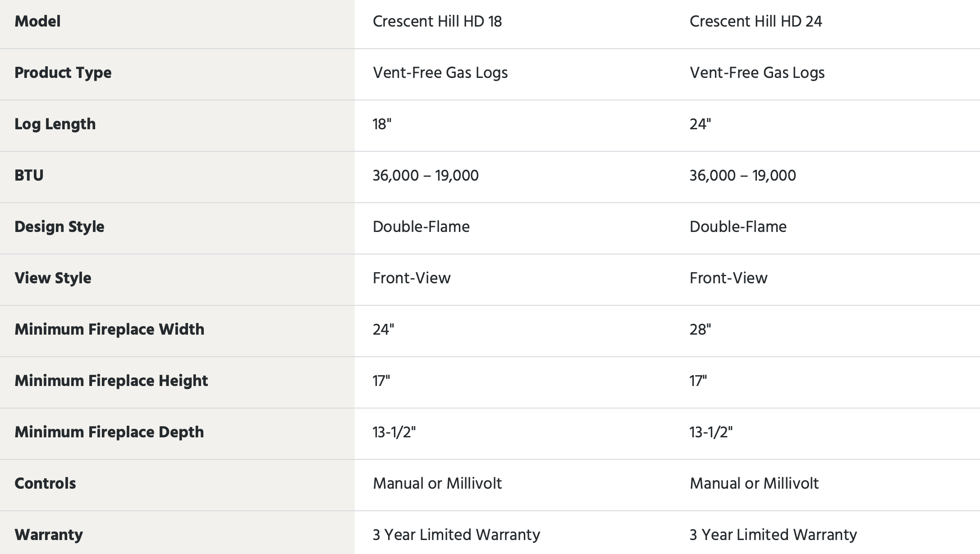Click the first Double-Flame value

(x=421, y=227)
